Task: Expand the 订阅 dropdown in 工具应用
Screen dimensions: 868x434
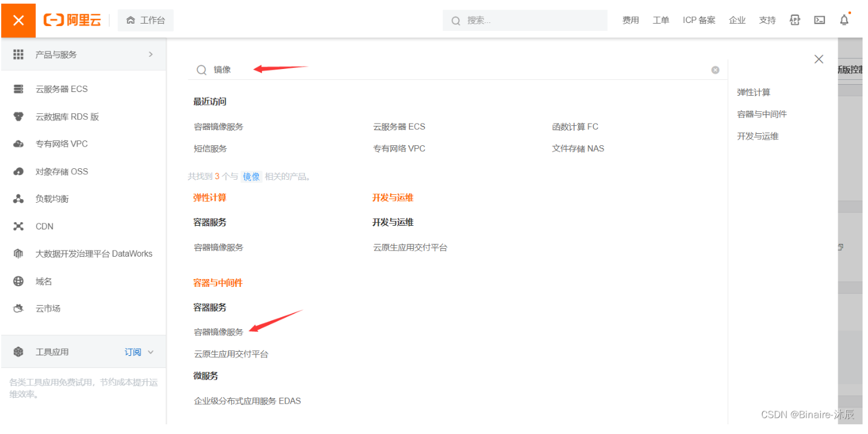Action: tap(139, 352)
